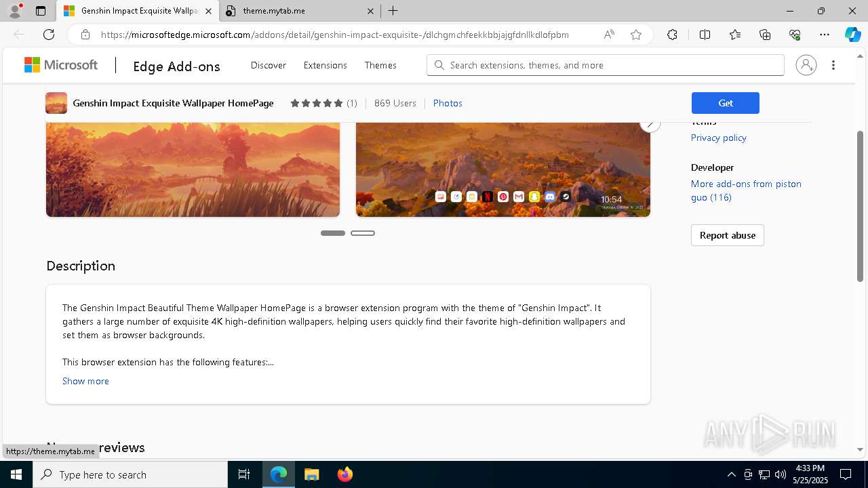Select second carousel page indicator

click(x=363, y=233)
